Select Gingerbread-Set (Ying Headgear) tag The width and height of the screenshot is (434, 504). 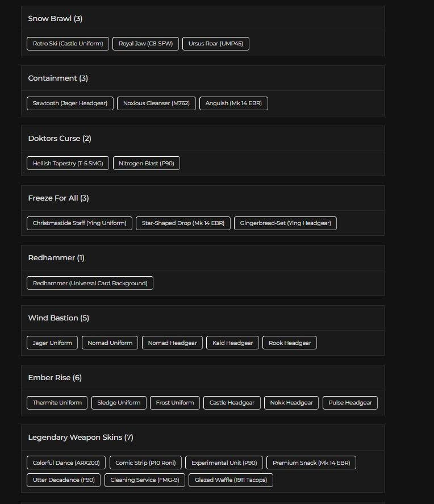(285, 223)
